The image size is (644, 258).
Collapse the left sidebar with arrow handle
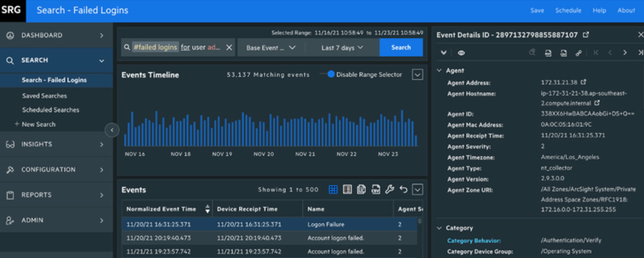[x=112, y=130]
